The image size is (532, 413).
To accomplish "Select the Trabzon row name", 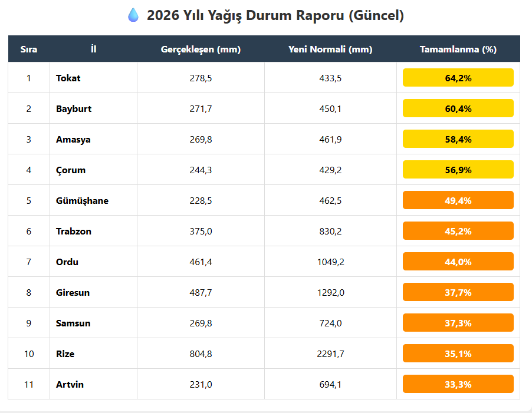I will [74, 232].
